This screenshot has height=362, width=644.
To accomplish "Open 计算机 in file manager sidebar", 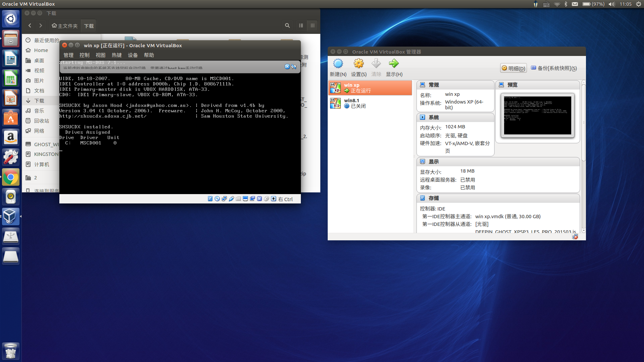I will point(41,164).
